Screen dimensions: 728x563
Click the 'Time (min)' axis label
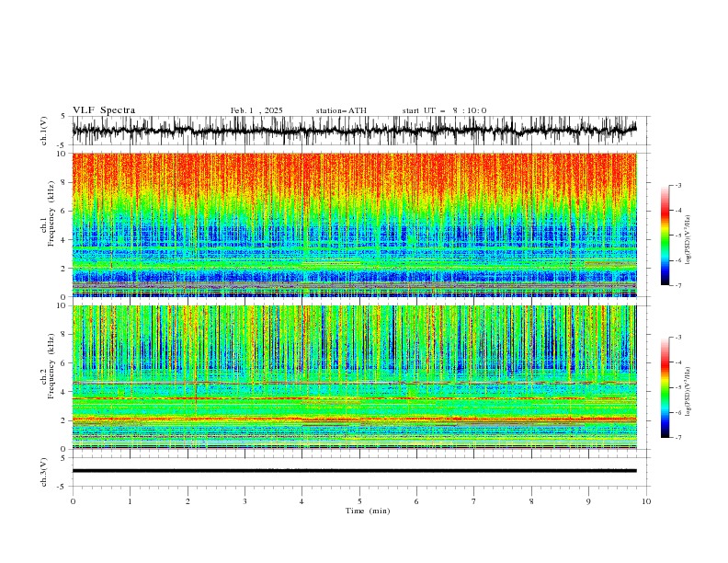coord(368,511)
